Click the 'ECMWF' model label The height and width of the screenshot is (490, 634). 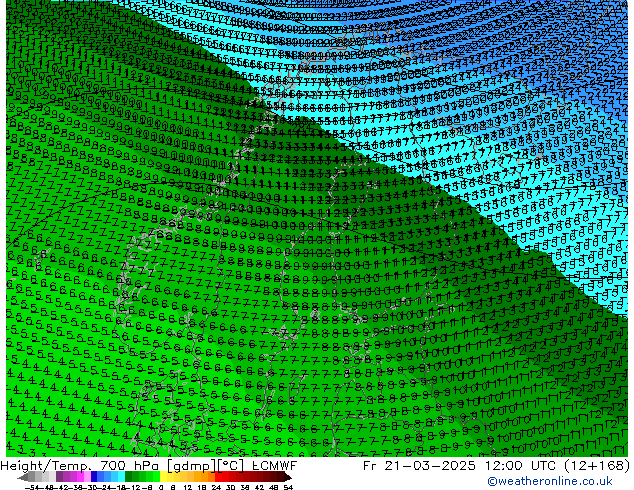[x=275, y=466]
